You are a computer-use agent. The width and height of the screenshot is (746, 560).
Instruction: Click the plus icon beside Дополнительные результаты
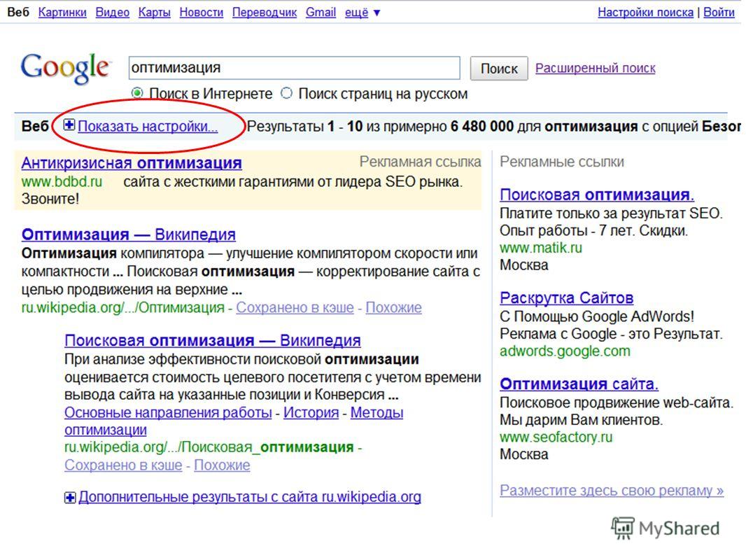tap(70, 498)
